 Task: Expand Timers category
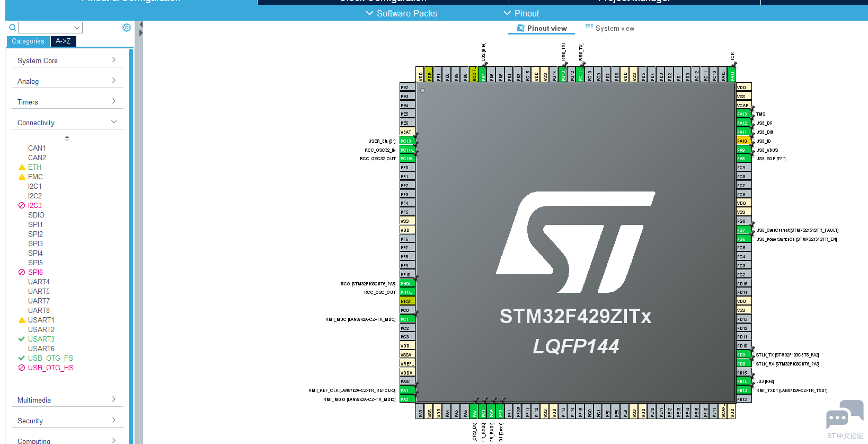coord(67,102)
